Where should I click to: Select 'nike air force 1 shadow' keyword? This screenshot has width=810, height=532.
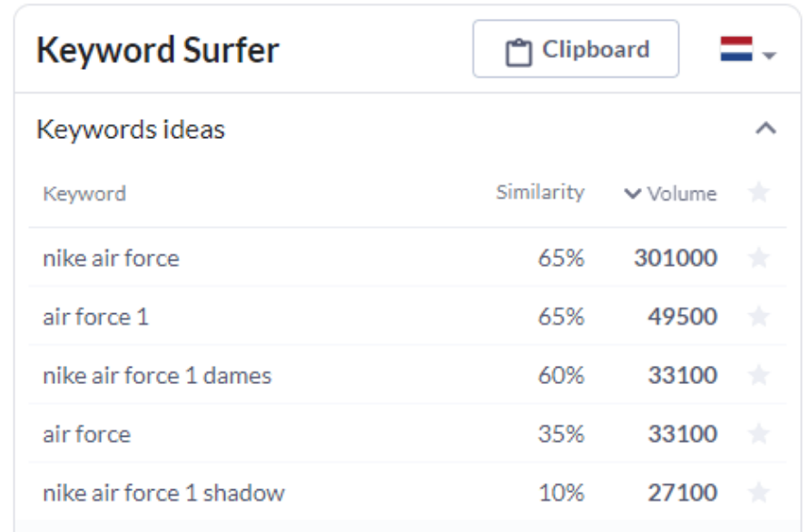coord(163,493)
